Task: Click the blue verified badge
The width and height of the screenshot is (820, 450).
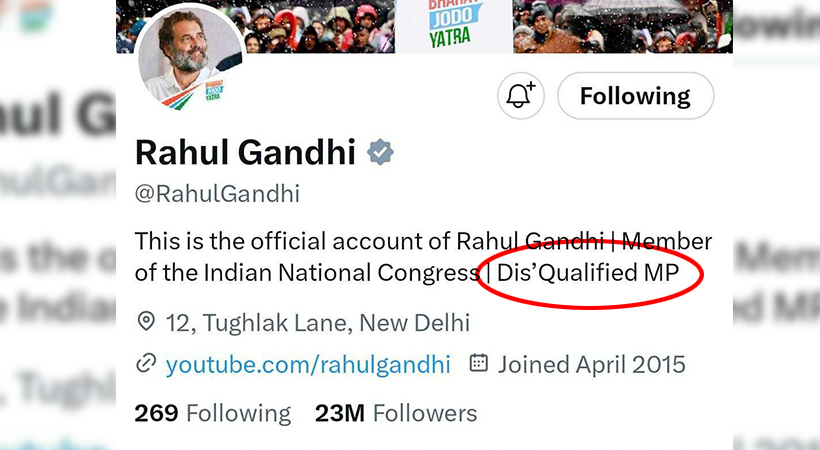Action: (380, 152)
